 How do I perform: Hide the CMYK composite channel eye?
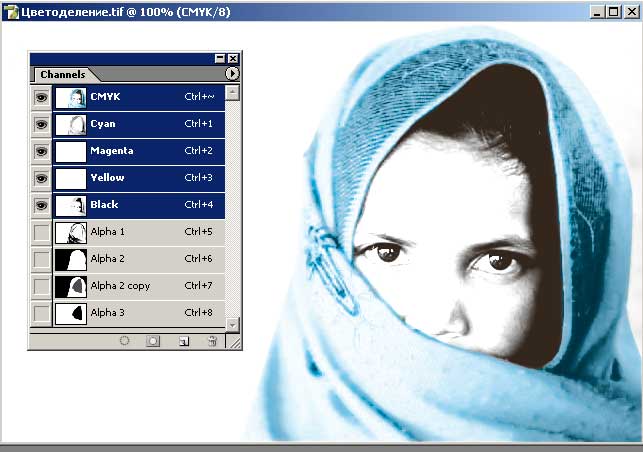click(41, 98)
